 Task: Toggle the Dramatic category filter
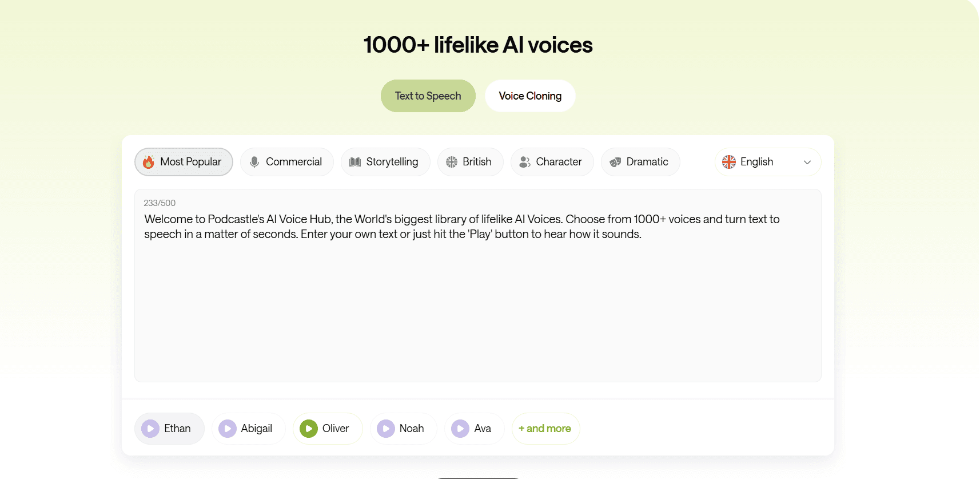(640, 162)
